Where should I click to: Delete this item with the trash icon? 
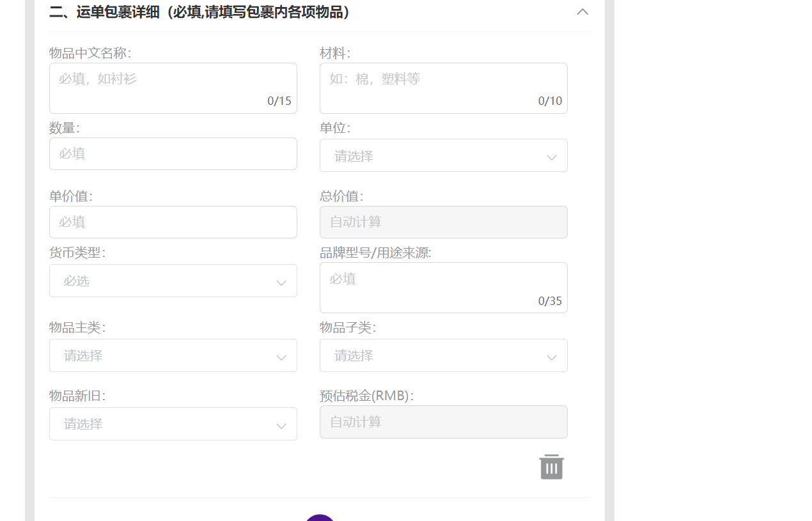click(x=551, y=467)
